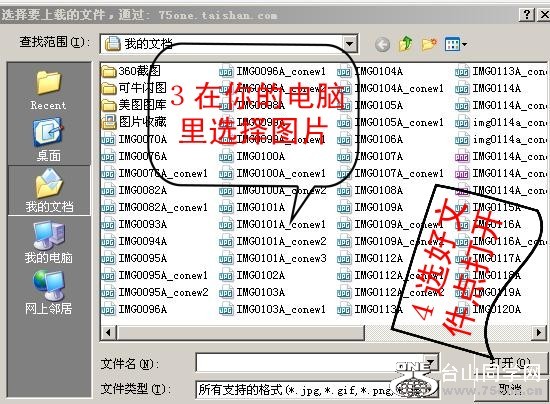Click JPG icon beside IMG0100A
Screen dimensions: 550x404
click(x=225, y=156)
